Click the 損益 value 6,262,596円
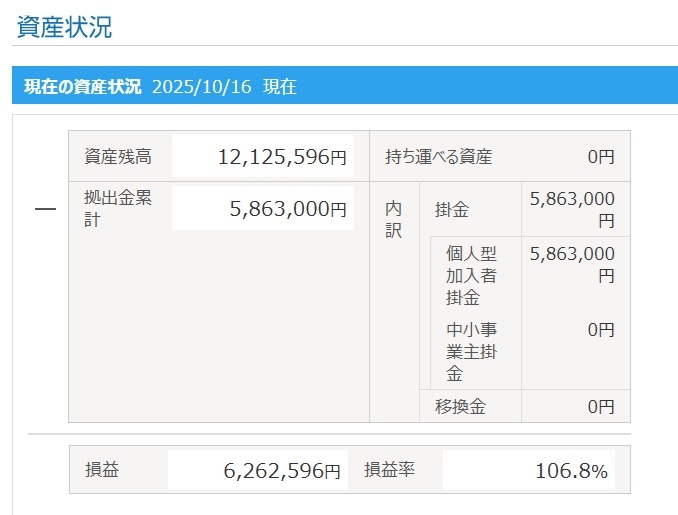 [282, 470]
